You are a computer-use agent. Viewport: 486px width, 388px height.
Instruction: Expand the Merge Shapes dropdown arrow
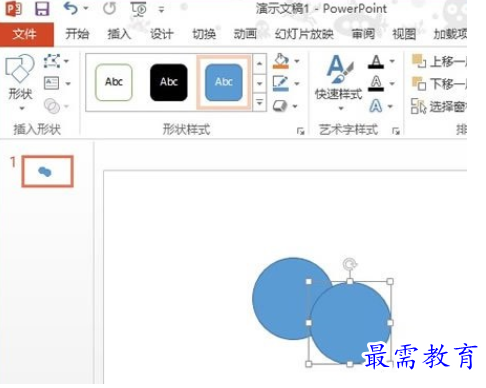point(67,106)
